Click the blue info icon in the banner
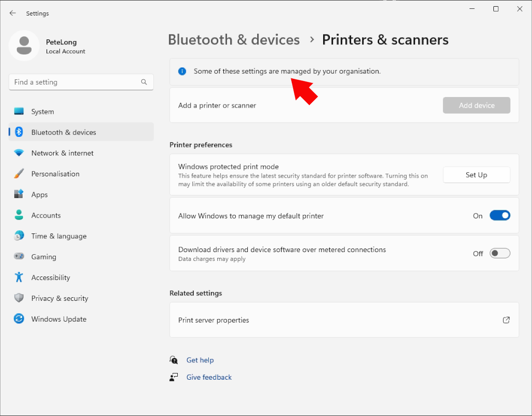The height and width of the screenshot is (416, 532). pos(182,71)
